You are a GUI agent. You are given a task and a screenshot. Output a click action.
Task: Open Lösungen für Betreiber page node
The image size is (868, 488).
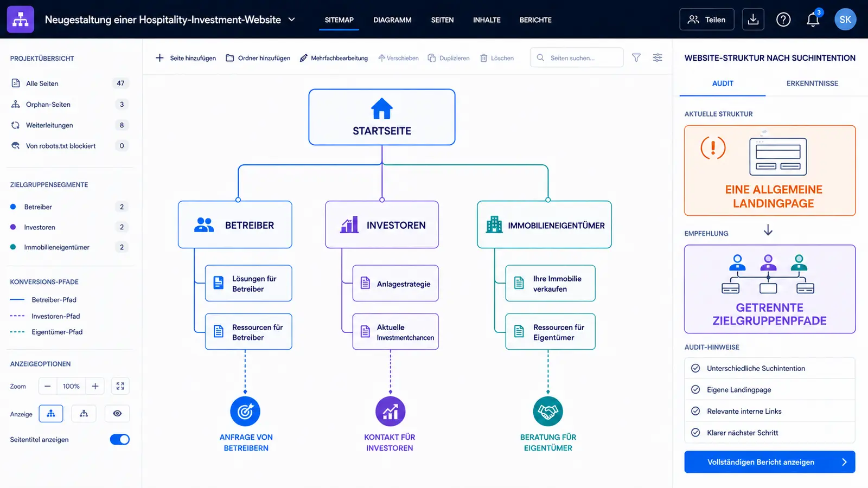click(x=248, y=283)
